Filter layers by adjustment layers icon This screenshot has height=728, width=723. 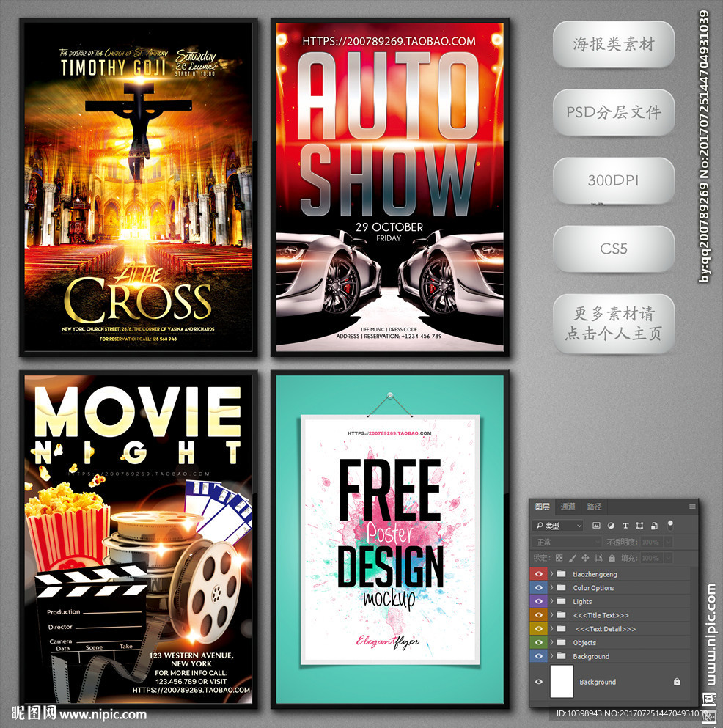pyautogui.click(x=611, y=526)
